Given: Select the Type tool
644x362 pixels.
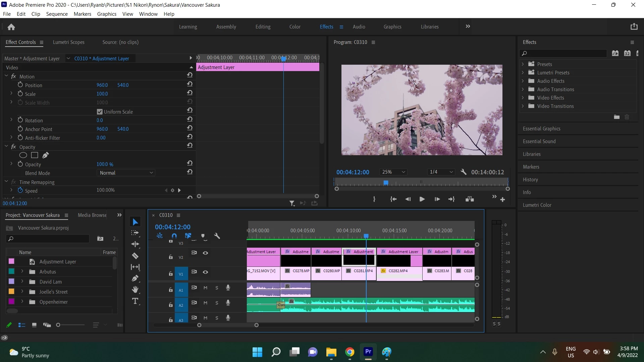Looking at the screenshot, I should pos(135,301).
